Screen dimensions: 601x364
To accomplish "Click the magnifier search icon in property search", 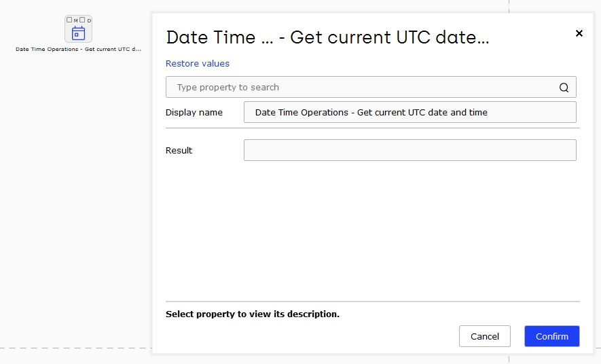I will click(564, 88).
